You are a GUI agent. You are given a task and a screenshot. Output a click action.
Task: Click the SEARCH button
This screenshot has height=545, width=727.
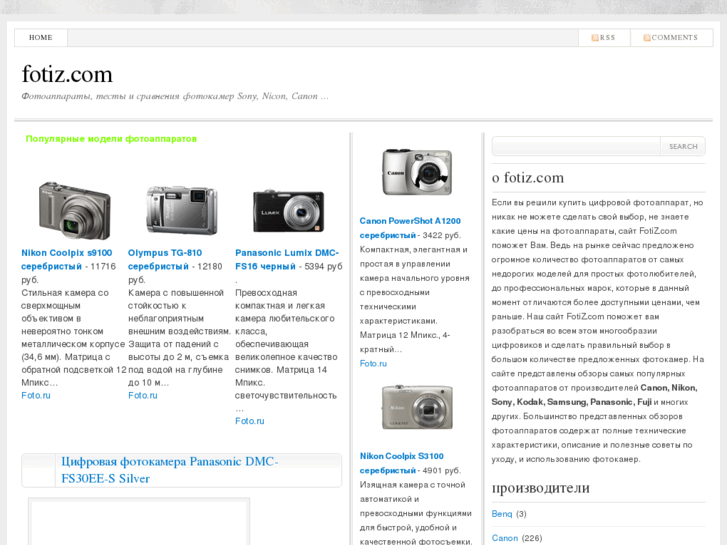click(683, 146)
